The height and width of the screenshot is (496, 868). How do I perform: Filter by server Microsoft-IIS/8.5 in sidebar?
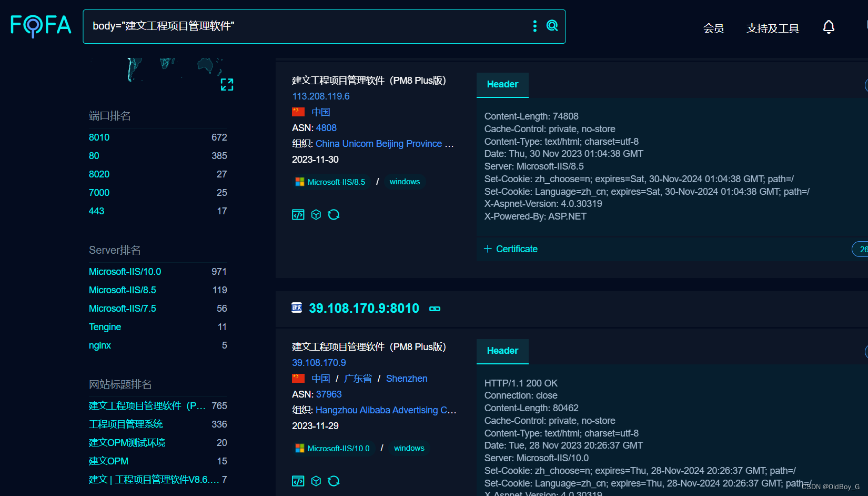[123, 290]
